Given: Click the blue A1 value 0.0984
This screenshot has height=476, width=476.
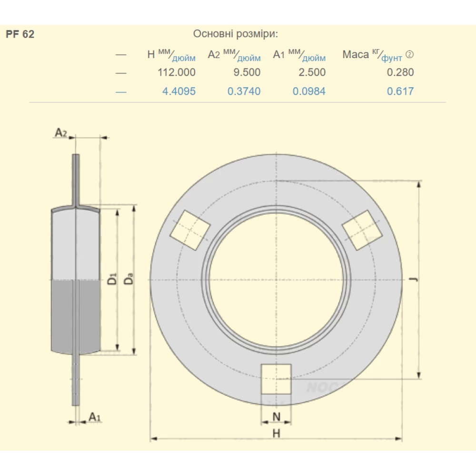Looking at the screenshot, I should 309,91.
